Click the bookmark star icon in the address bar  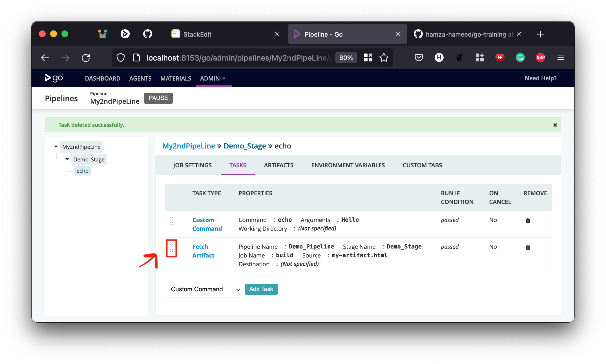[384, 57]
